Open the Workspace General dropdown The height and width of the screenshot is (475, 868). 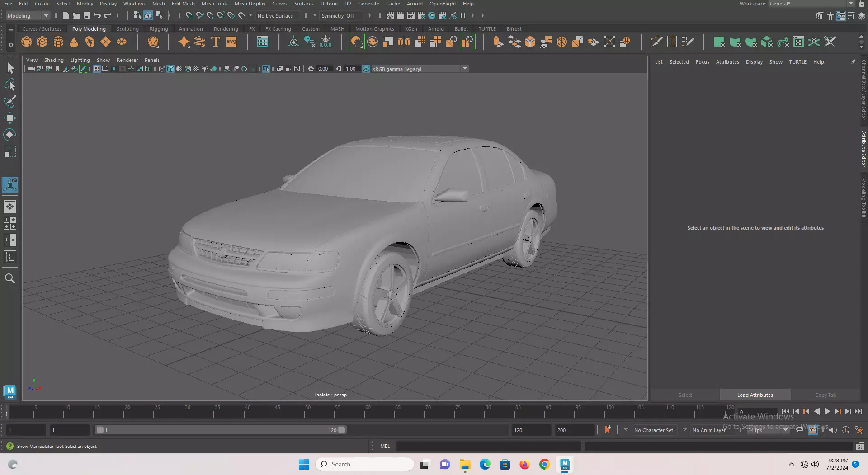(812, 4)
